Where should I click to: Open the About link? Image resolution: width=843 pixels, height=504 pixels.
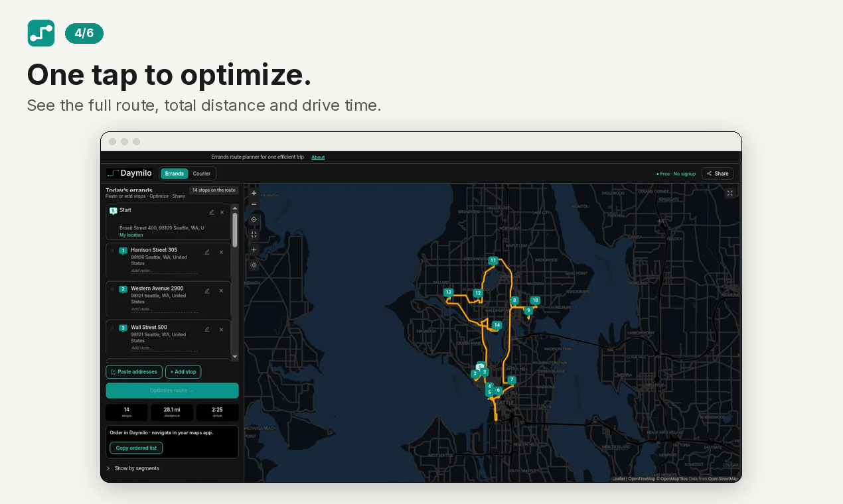point(318,157)
